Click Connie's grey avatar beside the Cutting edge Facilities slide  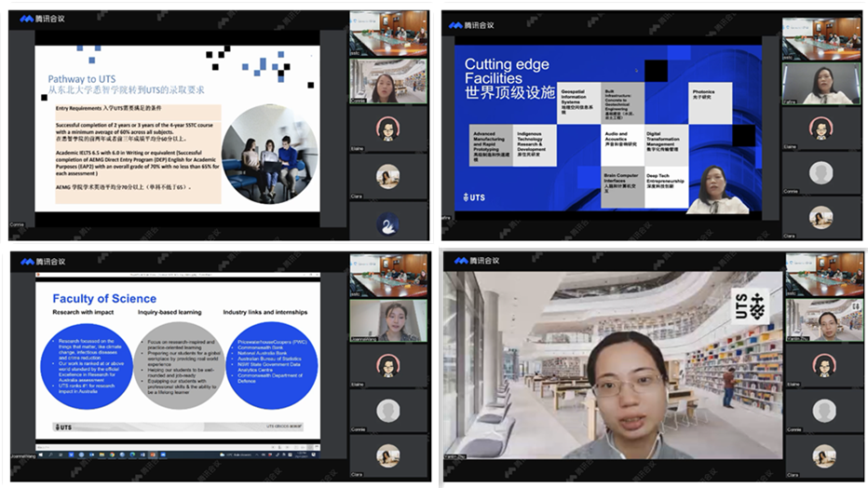click(821, 172)
